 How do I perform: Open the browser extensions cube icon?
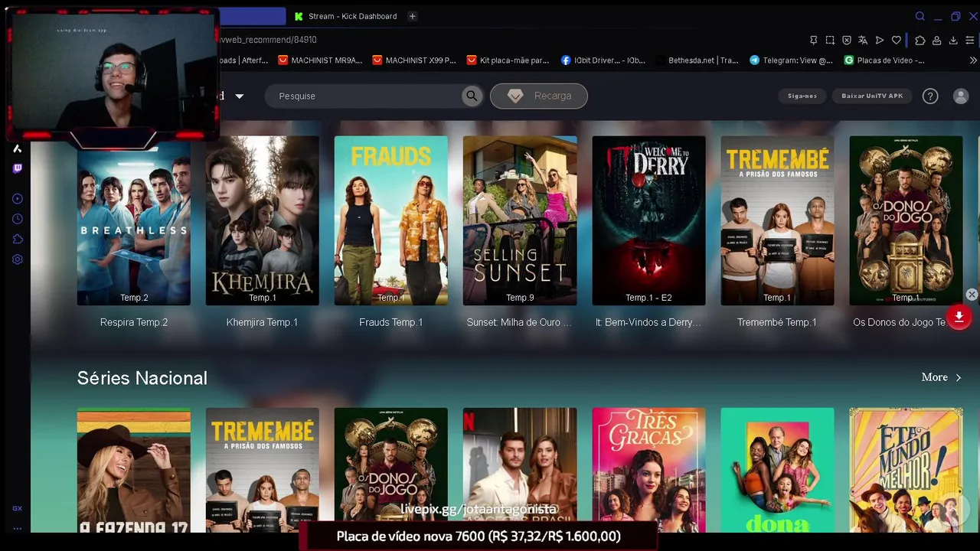pyautogui.click(x=920, y=40)
